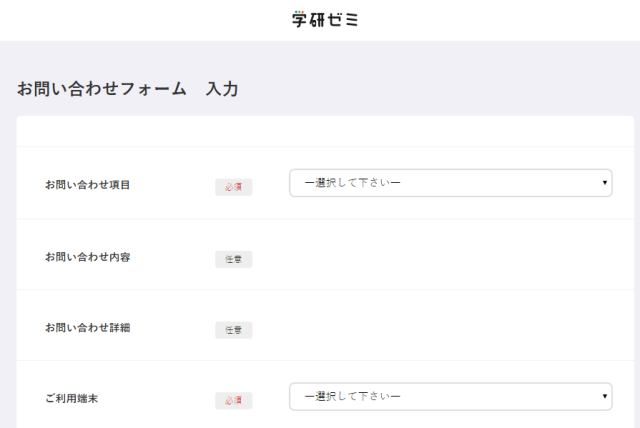Click the 学研ゼミ logo
Screen dimensions: 640x428
325,19
